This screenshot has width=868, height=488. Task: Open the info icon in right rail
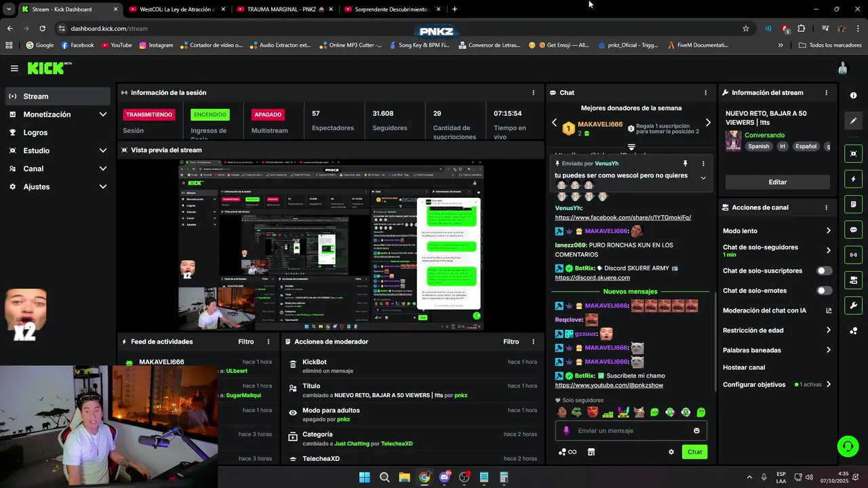pyautogui.click(x=853, y=96)
